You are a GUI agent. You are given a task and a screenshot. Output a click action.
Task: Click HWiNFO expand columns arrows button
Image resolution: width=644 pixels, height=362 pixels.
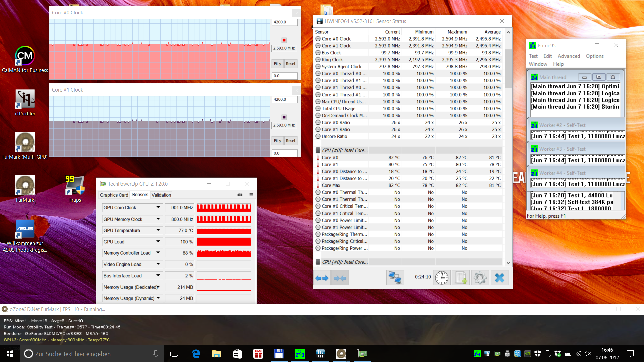coord(322,278)
